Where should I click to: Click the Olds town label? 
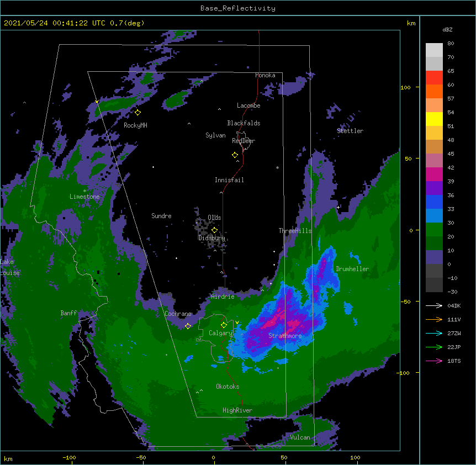pyautogui.click(x=214, y=218)
